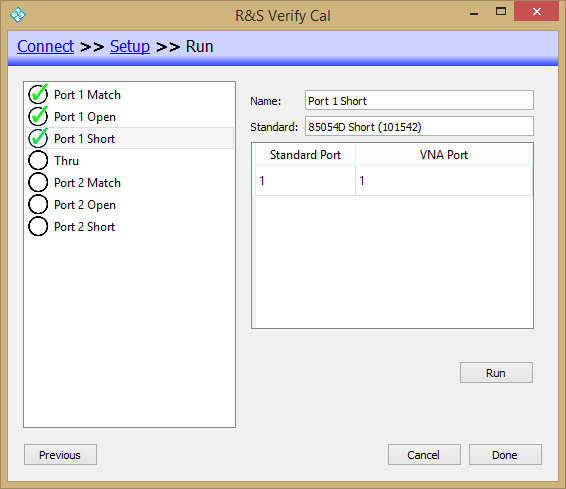Go back to the Connect step link
The height and width of the screenshot is (489, 566).
click(45, 47)
